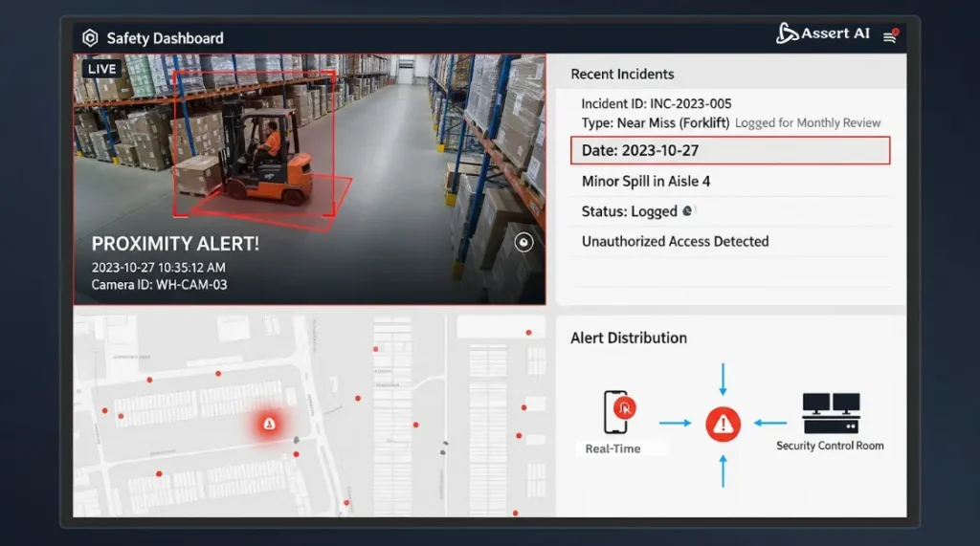Open the hamburger menu with notification dot

pyautogui.click(x=890, y=36)
